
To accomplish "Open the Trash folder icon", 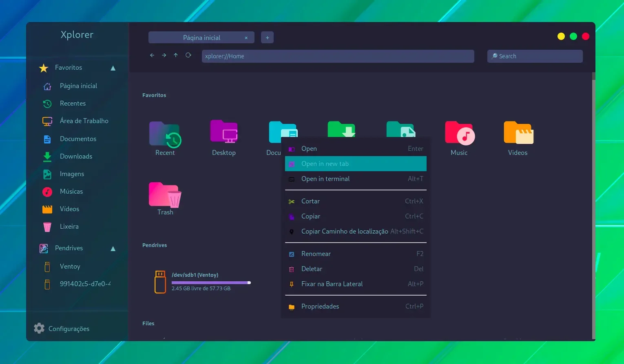I will click(165, 194).
